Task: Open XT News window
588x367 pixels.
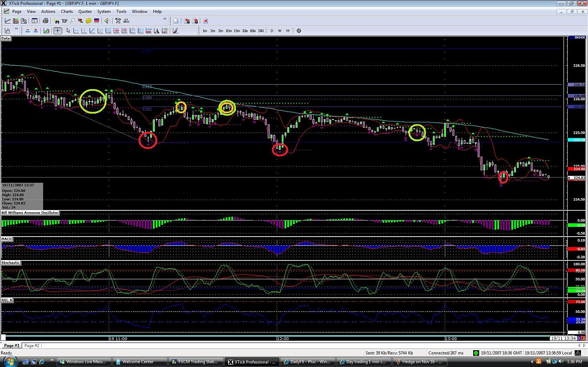Action: point(126,21)
